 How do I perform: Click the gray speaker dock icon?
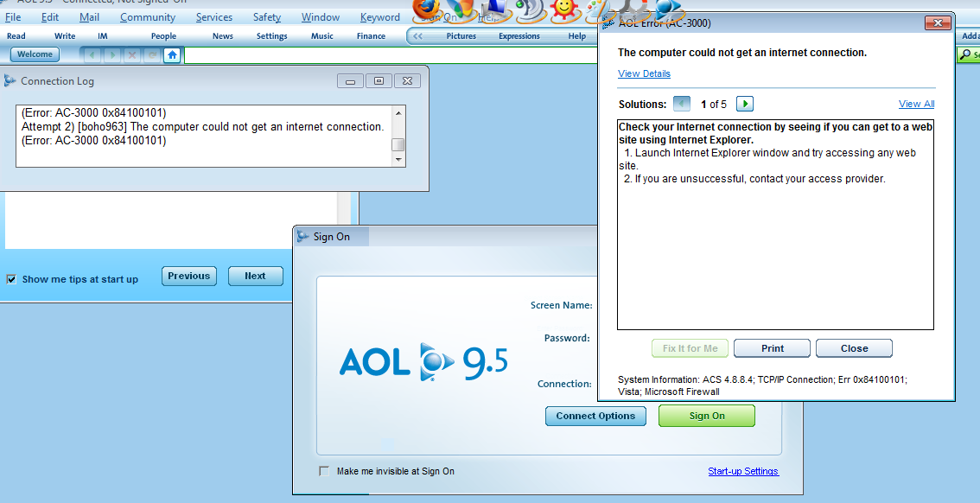click(531, 11)
